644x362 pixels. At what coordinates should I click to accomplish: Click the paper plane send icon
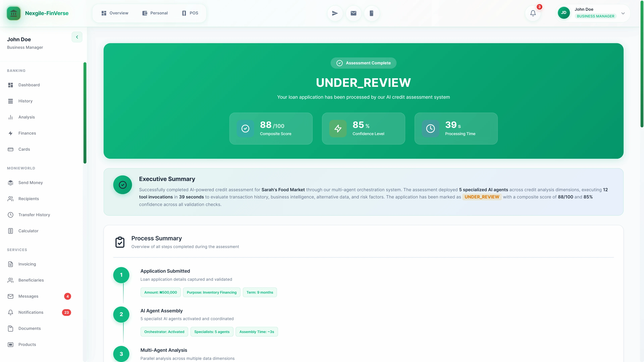(x=335, y=13)
